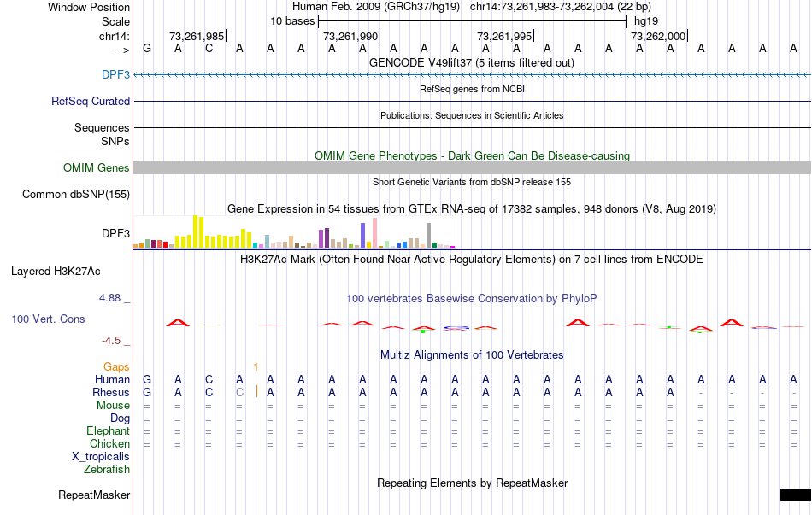Click the DPF3 GTEx expression label
Screen dimensions: 812x515
(x=115, y=233)
